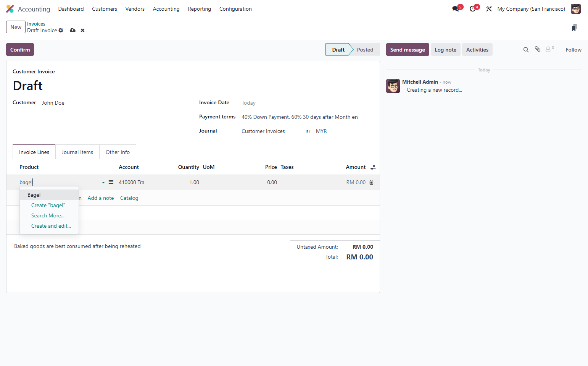Open the Payment terms dropdown field
The width and height of the screenshot is (588, 366).
300,117
